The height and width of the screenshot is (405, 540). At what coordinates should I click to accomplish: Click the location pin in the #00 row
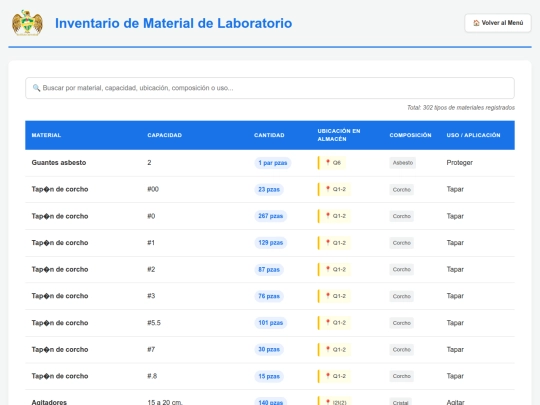pos(328,189)
